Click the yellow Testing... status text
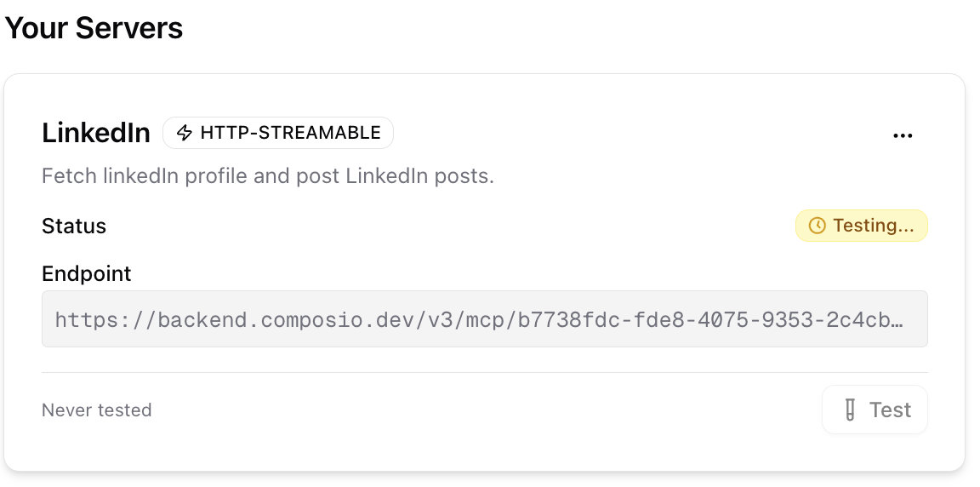The width and height of the screenshot is (980, 487). [x=874, y=226]
